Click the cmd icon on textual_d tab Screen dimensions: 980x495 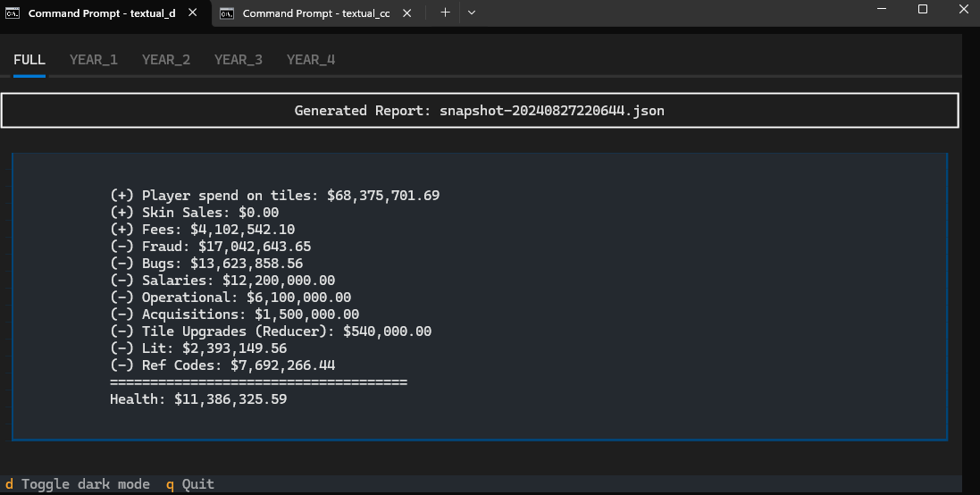pyautogui.click(x=13, y=13)
